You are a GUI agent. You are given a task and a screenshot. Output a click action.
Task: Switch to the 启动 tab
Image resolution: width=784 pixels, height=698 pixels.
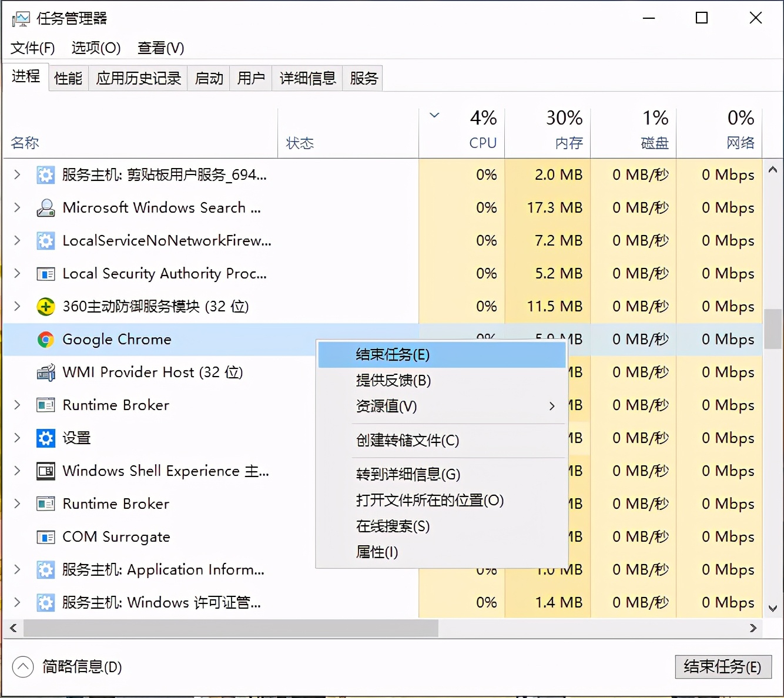(209, 78)
